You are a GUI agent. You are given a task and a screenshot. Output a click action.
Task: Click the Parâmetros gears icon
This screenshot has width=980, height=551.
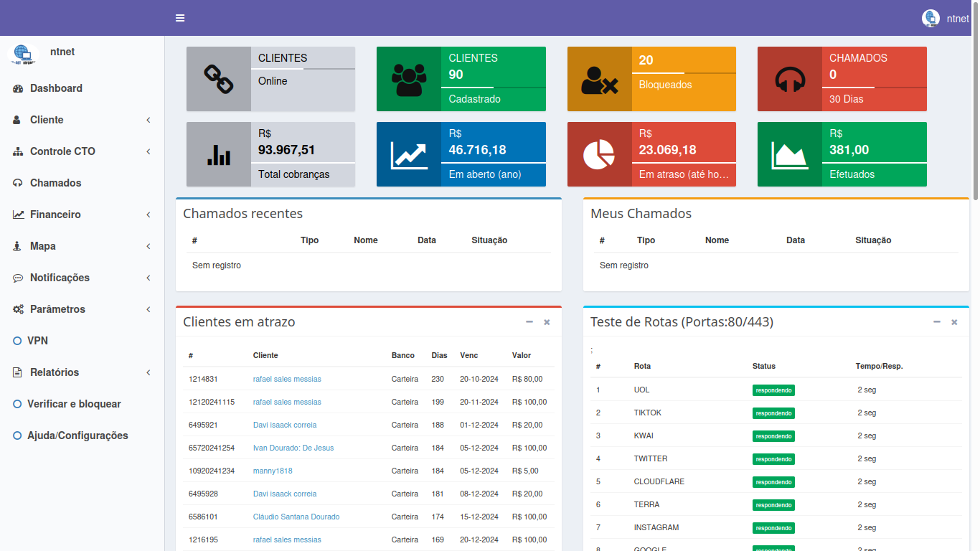coord(18,309)
